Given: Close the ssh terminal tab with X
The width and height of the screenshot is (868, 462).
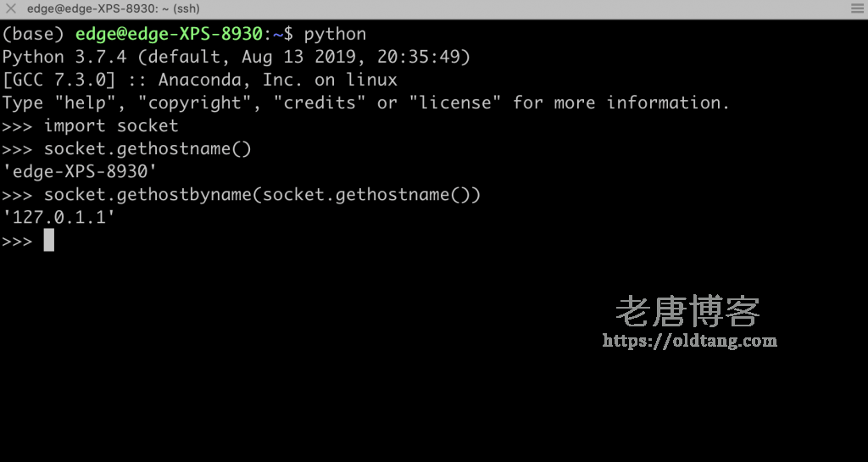Looking at the screenshot, I should 10,8.
